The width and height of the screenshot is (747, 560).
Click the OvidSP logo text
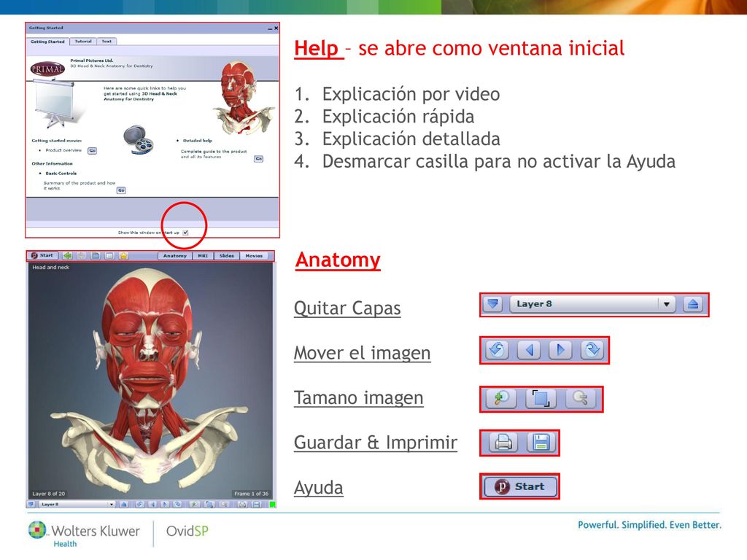point(187,531)
